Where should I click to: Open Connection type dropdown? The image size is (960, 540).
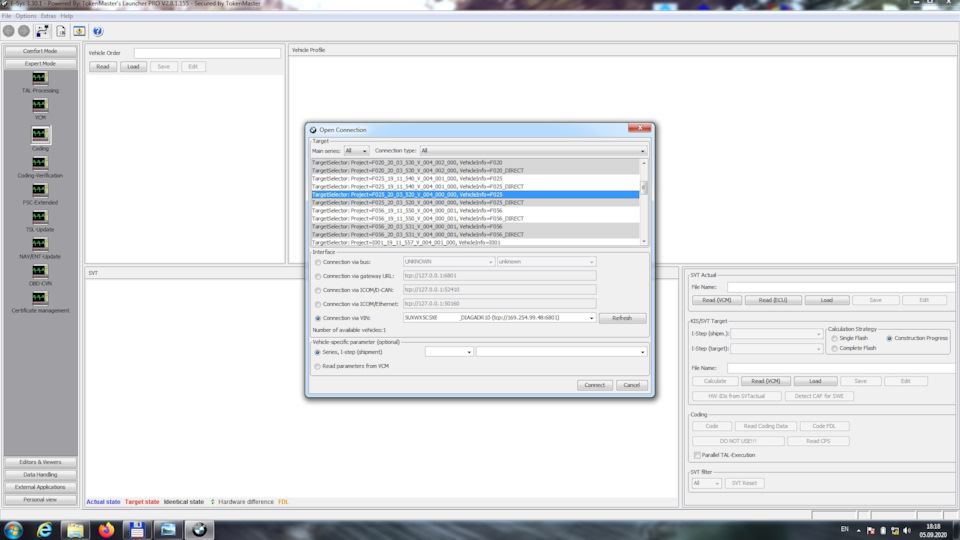coord(533,151)
